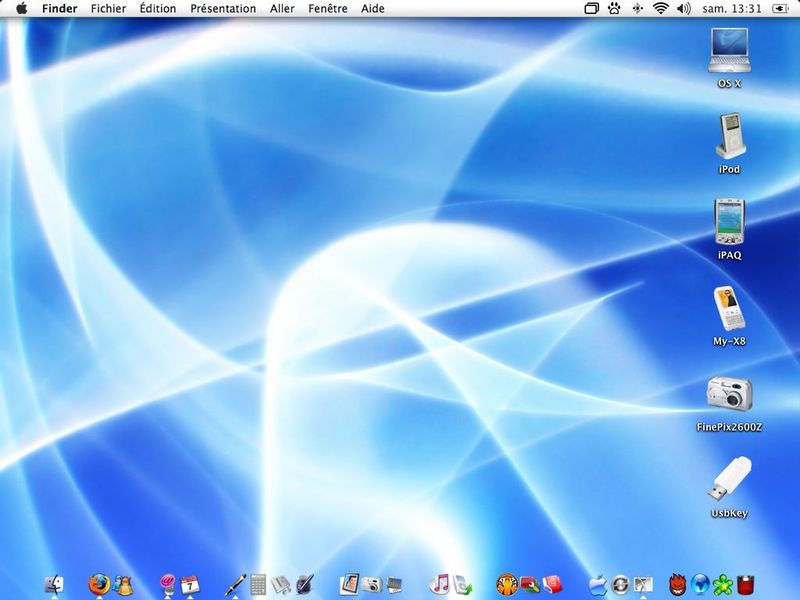Open the volume control in menu bar
This screenshot has width=800, height=600.
click(x=684, y=9)
